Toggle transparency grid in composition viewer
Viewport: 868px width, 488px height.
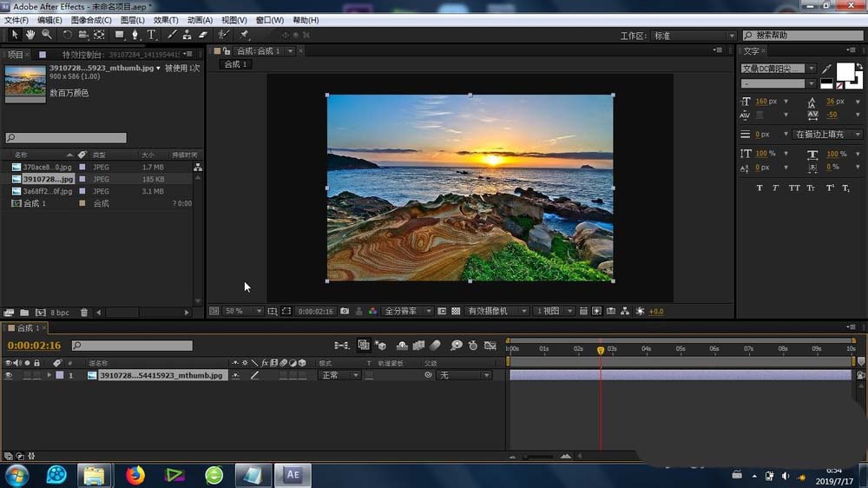[x=456, y=311]
